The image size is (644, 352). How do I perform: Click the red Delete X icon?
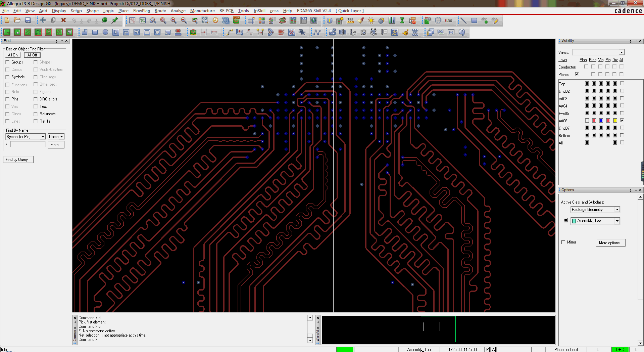coord(63,20)
